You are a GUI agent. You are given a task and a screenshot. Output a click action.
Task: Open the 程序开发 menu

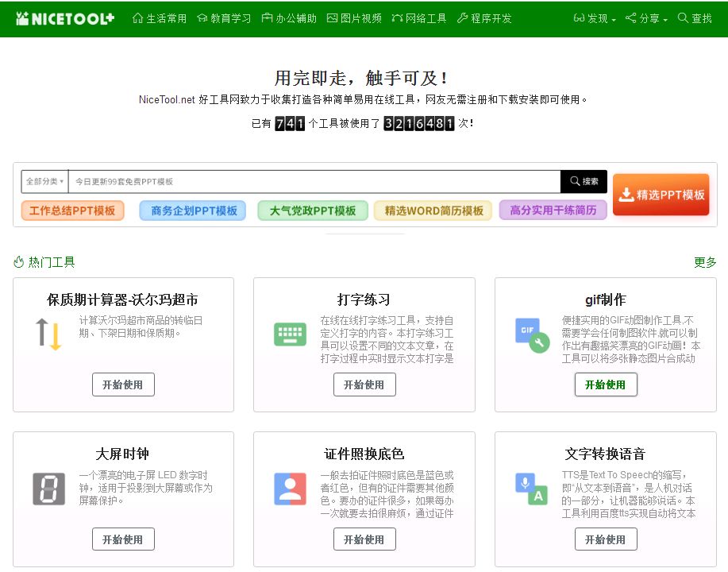pos(484,18)
